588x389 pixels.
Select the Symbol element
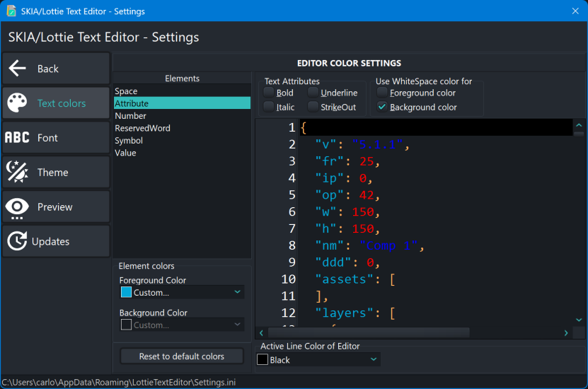(x=183, y=141)
